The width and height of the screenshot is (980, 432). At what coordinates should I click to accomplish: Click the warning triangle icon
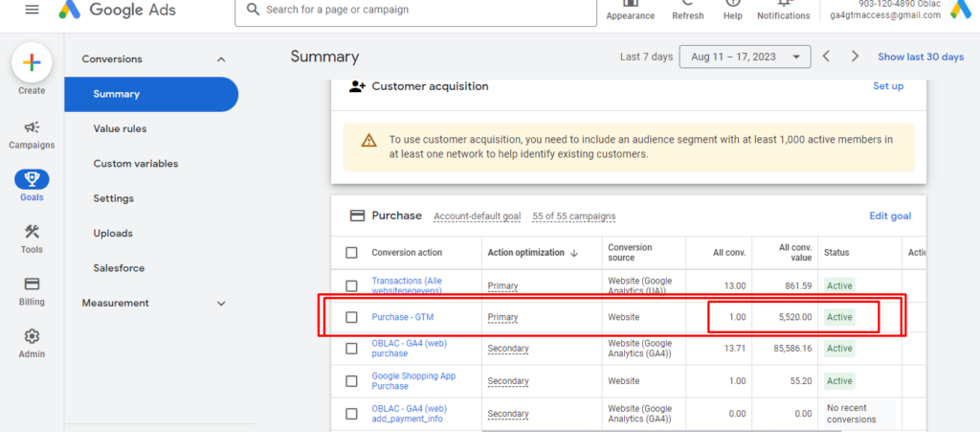[x=369, y=140]
